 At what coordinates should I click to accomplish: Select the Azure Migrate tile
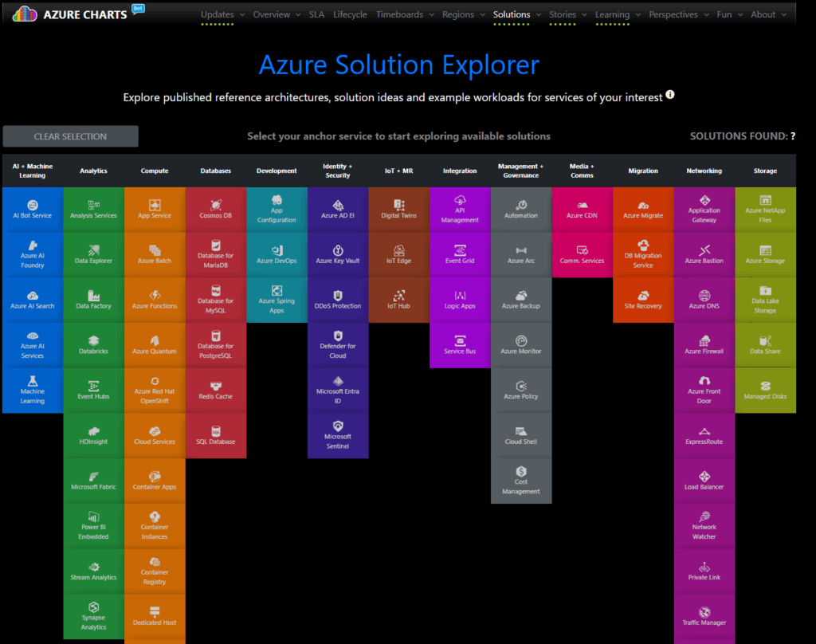(x=643, y=210)
